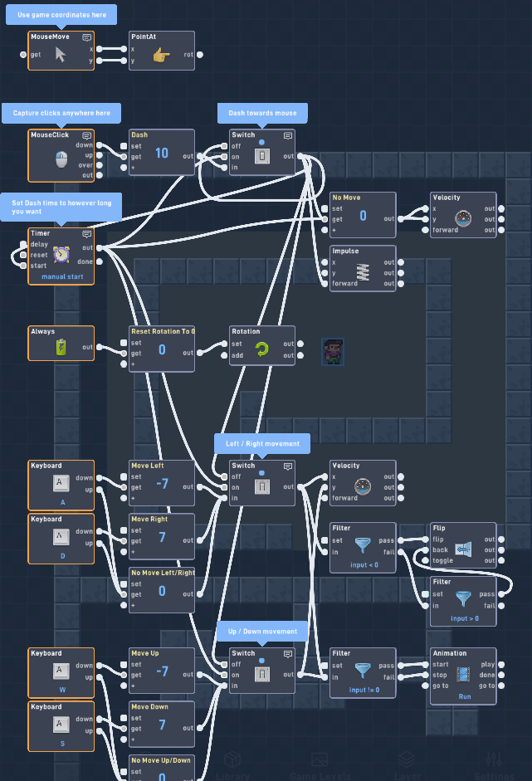Select the Up / Down movement note
532x781 pixels.
point(262,631)
